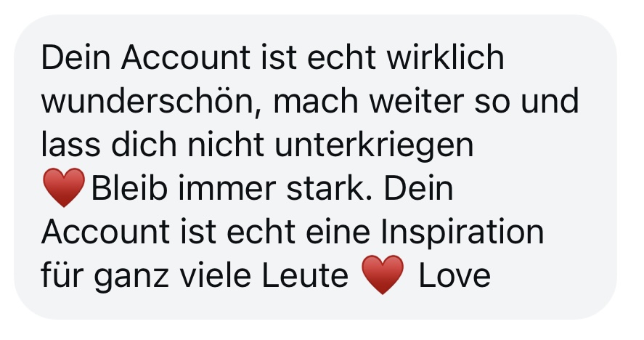This screenshot has width=644, height=340.
Task: Click the word "für" starting last line
Action: (61, 275)
